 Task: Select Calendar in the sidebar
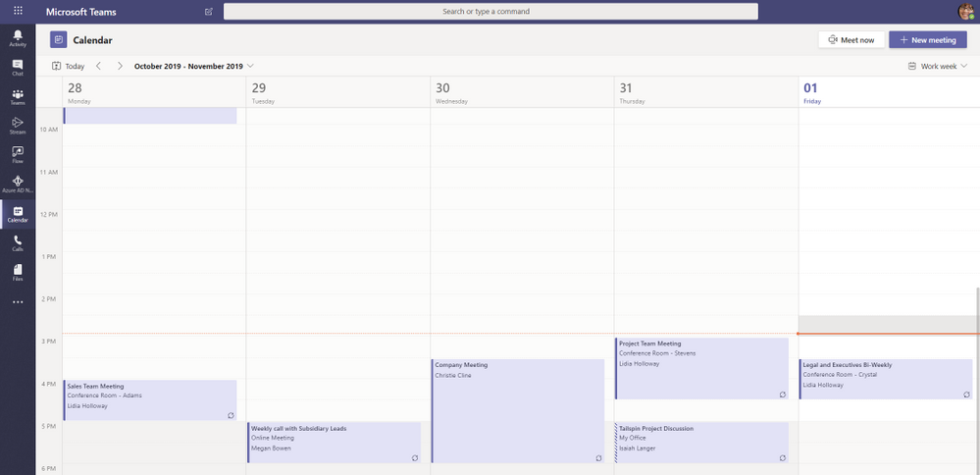[x=18, y=214]
